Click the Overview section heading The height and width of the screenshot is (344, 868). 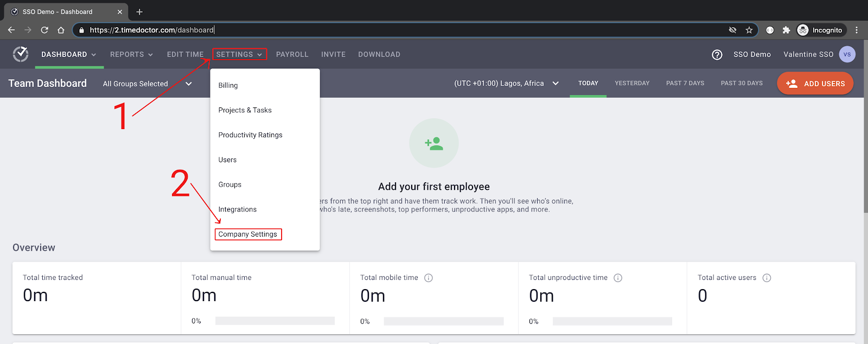click(x=34, y=247)
